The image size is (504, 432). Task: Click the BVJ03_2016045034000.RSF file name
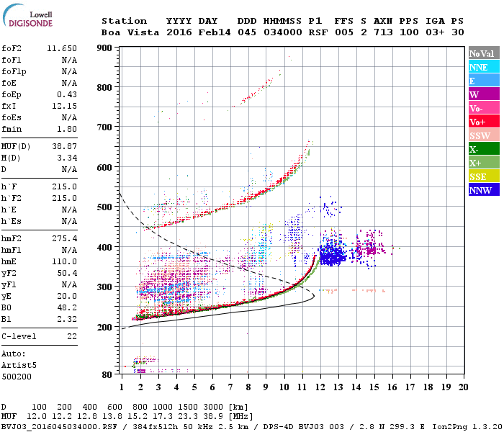tap(59, 427)
